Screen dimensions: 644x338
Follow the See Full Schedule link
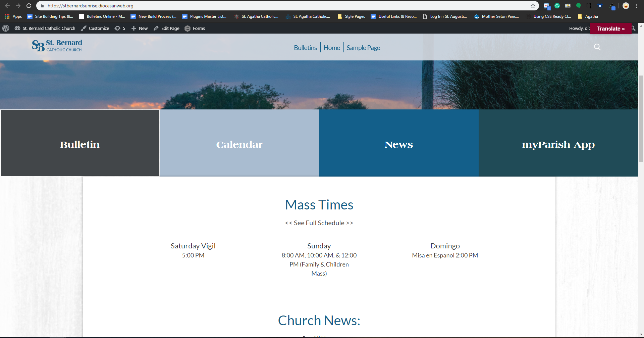point(319,223)
